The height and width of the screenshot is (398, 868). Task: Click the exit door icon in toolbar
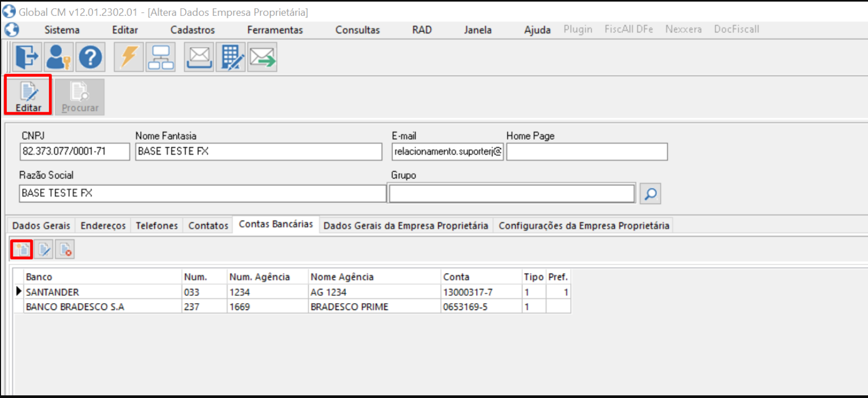[27, 57]
